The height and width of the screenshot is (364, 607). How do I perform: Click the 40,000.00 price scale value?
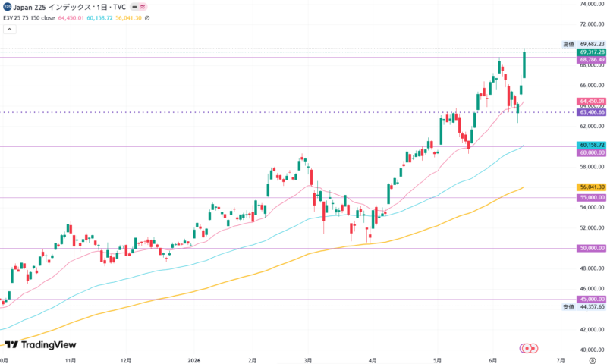tap(592, 350)
